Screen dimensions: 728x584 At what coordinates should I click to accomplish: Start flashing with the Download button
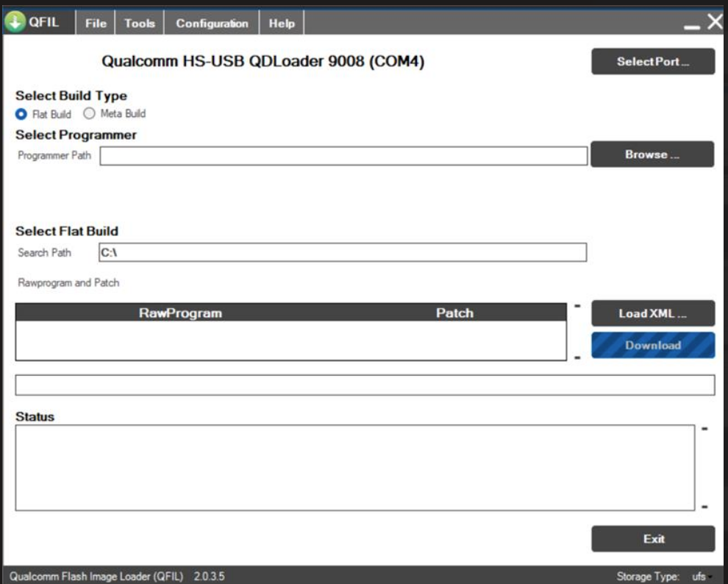tap(653, 345)
